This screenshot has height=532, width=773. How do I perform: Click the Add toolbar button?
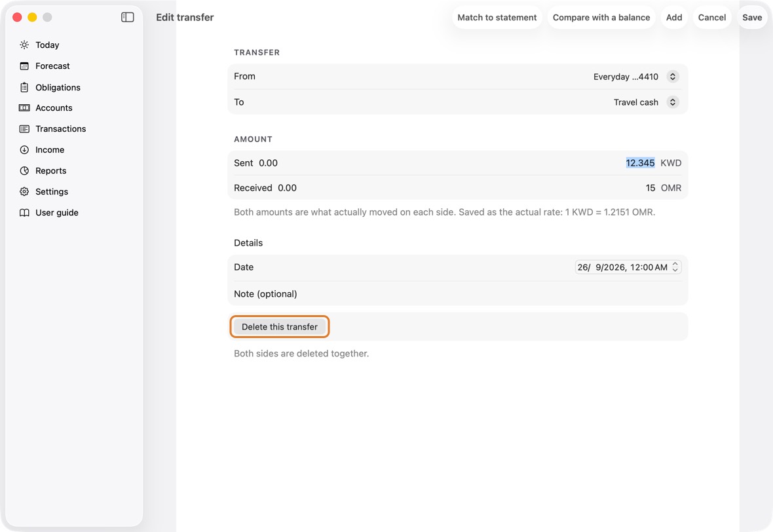(674, 17)
